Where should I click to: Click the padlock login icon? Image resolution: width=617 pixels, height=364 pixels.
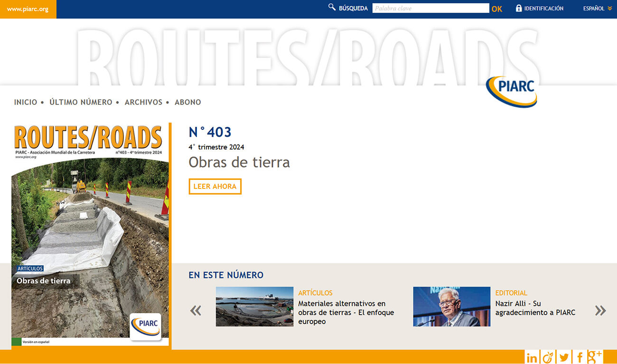tap(519, 8)
